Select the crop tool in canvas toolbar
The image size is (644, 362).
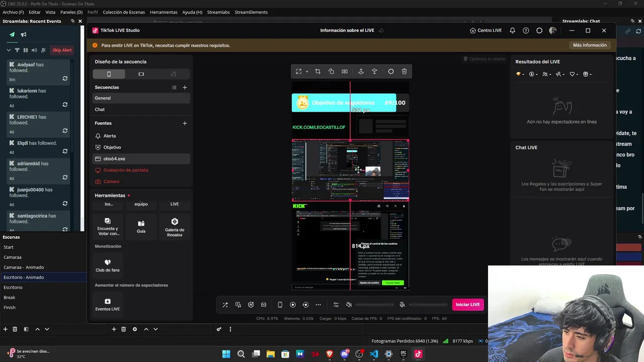pos(317,71)
